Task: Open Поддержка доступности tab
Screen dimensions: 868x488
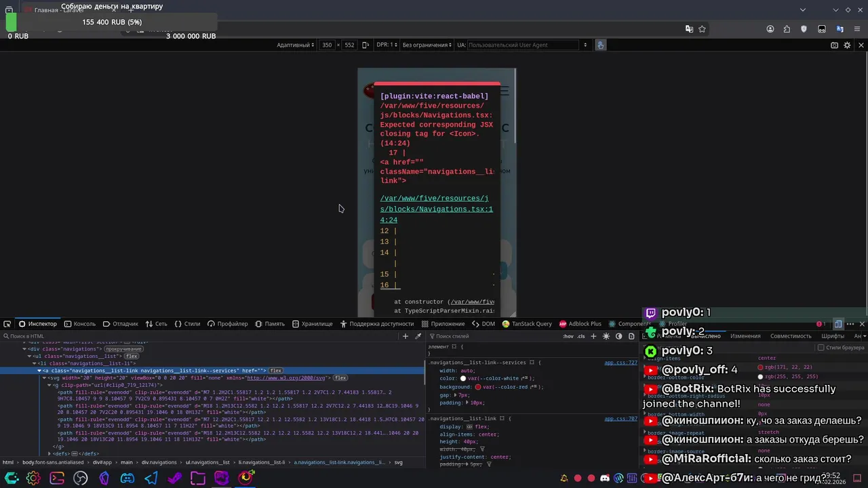Action: point(376,324)
